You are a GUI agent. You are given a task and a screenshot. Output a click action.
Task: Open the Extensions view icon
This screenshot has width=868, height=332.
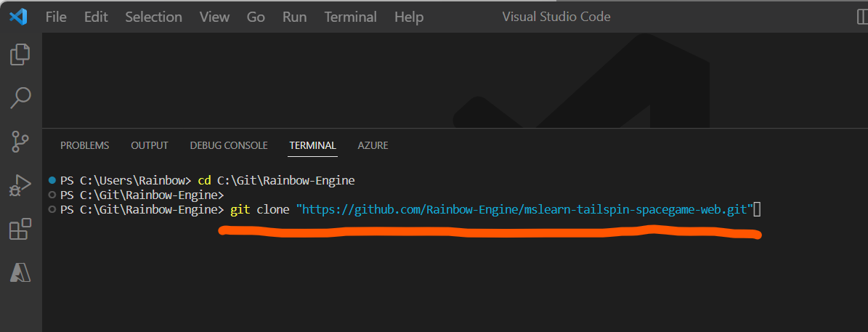[x=20, y=229]
